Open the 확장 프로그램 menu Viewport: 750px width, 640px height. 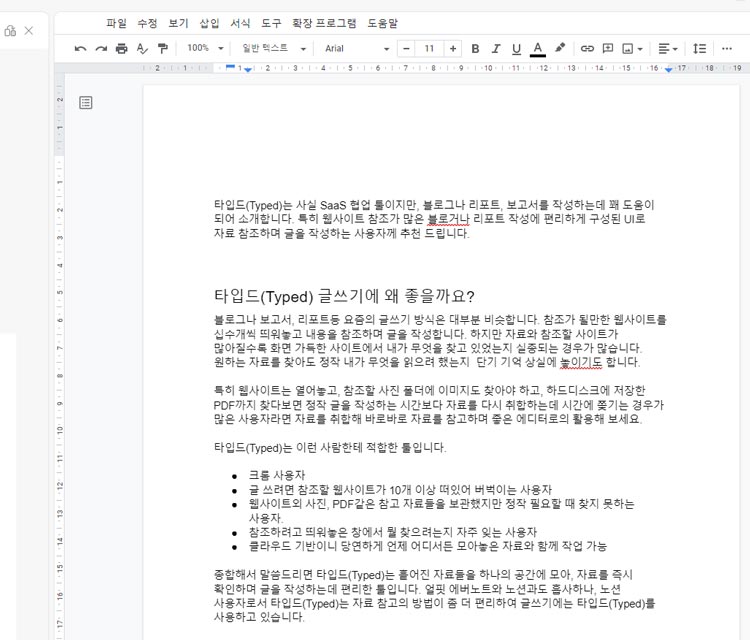point(324,23)
